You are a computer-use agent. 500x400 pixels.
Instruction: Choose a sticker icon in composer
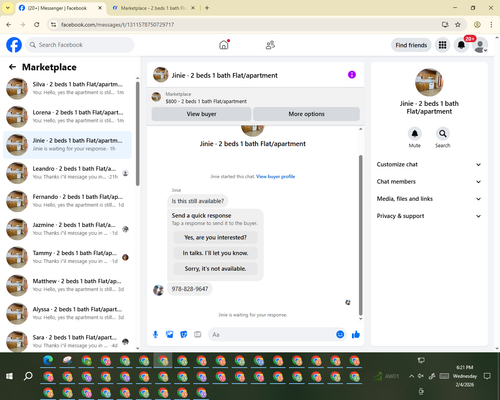184,334
